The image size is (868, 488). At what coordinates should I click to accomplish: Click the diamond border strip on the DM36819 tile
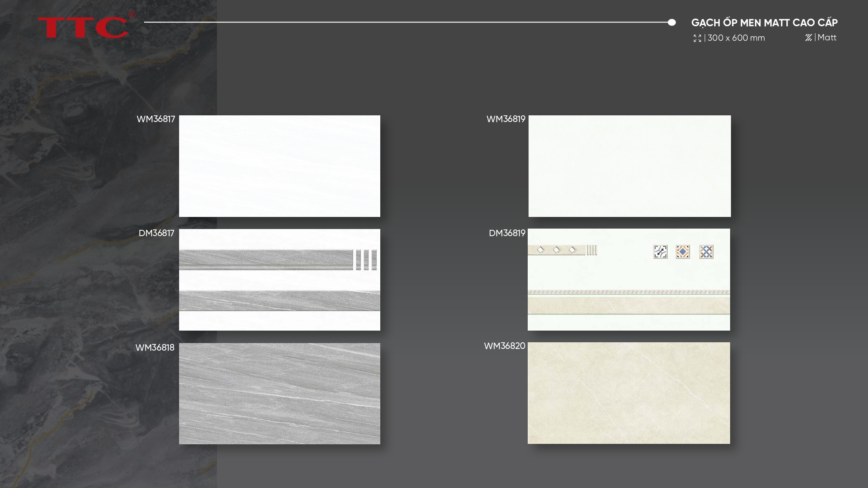[x=556, y=250]
